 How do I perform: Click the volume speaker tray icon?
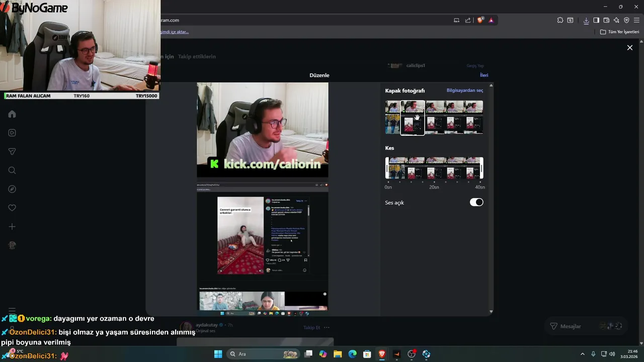point(612,354)
